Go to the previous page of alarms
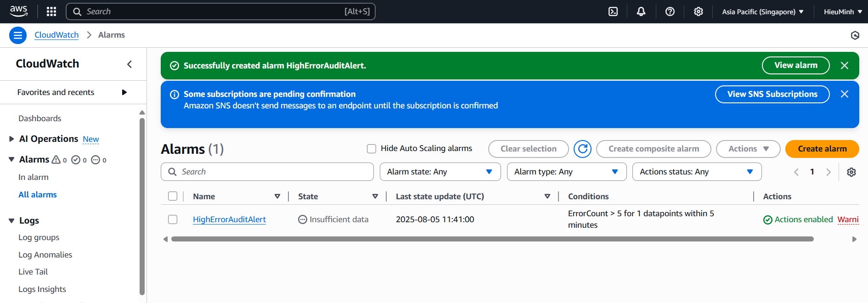 (796, 172)
